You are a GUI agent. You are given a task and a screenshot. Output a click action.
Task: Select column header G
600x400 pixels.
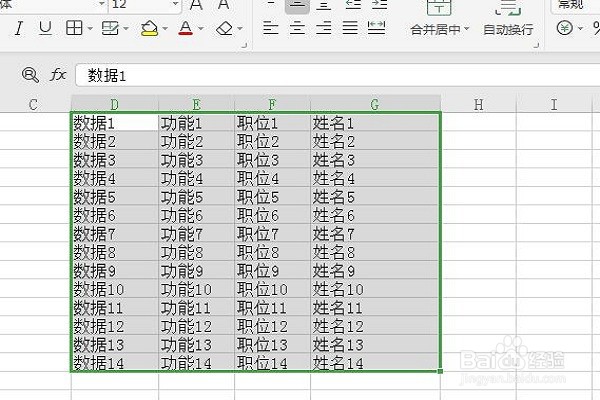pyautogui.click(x=375, y=104)
